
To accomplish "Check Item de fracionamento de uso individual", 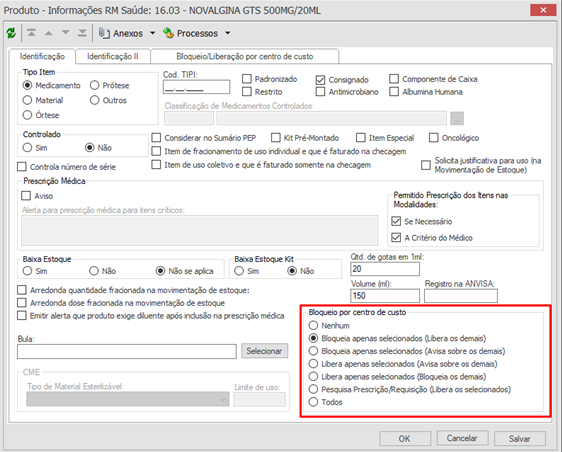I will pyautogui.click(x=156, y=151).
